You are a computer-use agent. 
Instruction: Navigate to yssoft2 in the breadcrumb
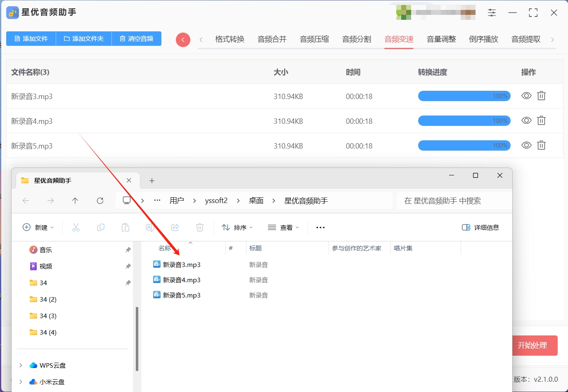(x=216, y=201)
